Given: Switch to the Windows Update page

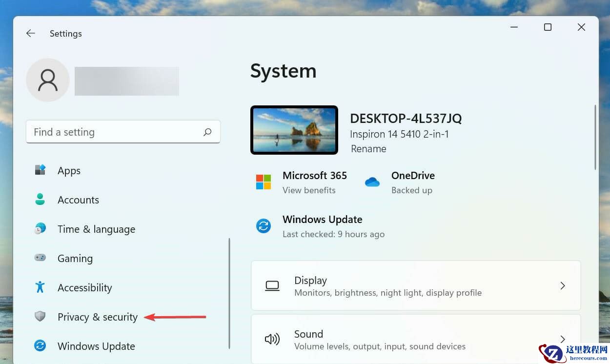Looking at the screenshot, I should tap(96, 346).
